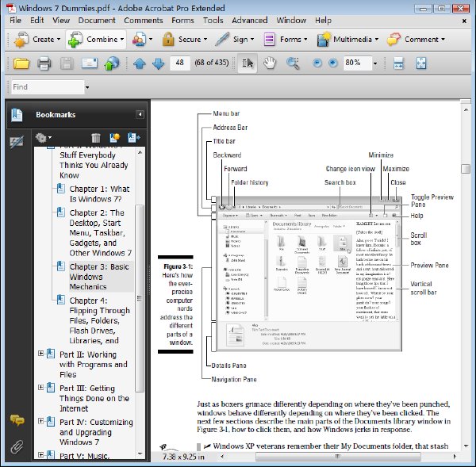Click the page size label 7.38 x 9.25 in

click(x=183, y=457)
